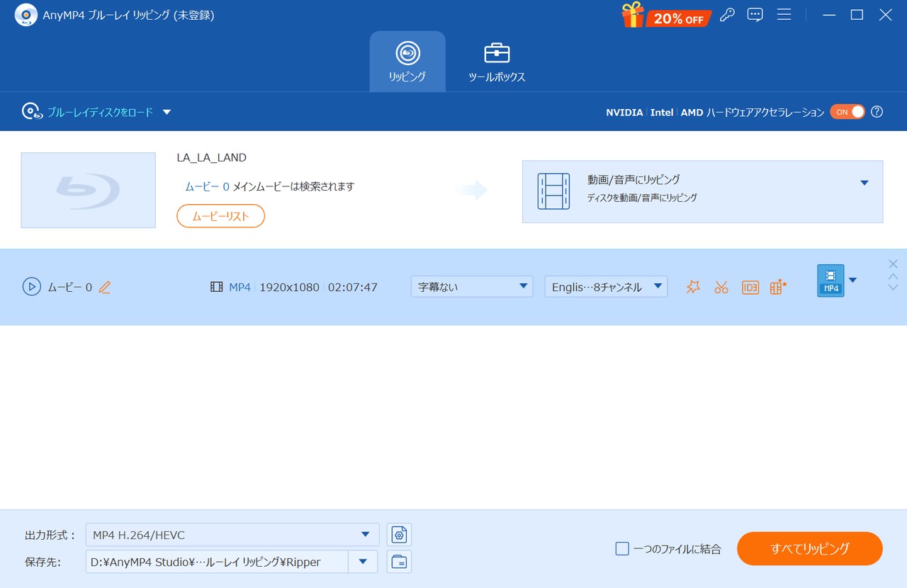The height and width of the screenshot is (588, 907).
Task: Toggle hardware acceleration ON switch
Action: pyautogui.click(x=847, y=112)
